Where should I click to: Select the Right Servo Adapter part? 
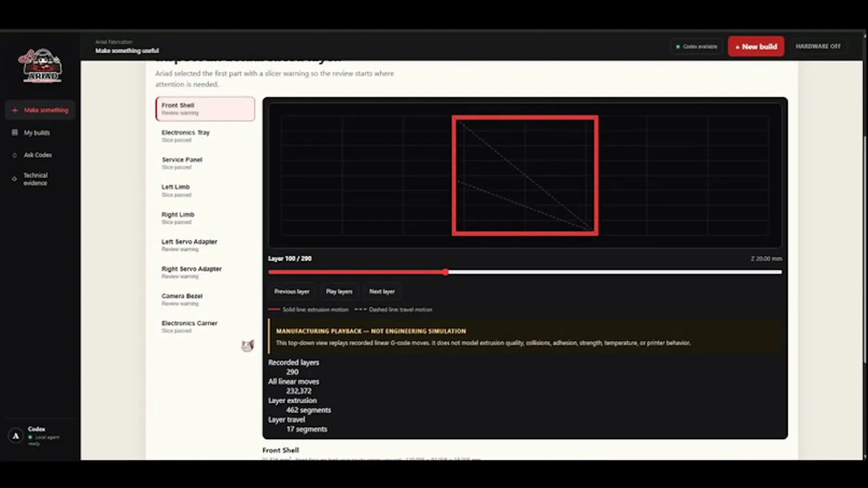[x=205, y=272]
